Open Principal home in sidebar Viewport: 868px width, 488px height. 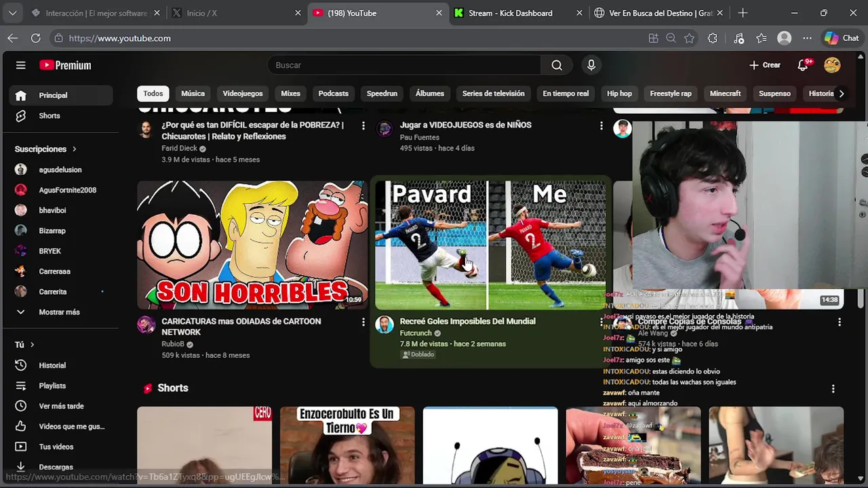[x=61, y=96]
